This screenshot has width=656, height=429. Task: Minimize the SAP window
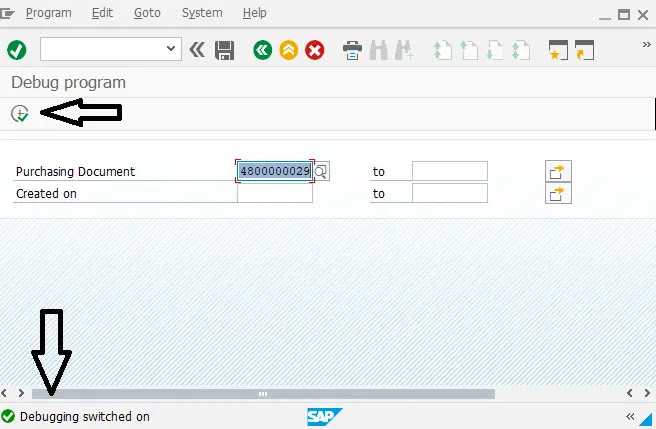[x=605, y=18]
